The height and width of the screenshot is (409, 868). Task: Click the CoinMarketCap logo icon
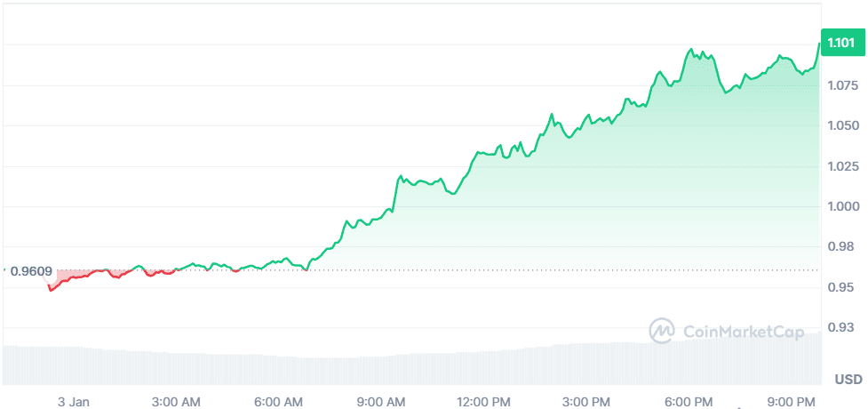tap(663, 332)
